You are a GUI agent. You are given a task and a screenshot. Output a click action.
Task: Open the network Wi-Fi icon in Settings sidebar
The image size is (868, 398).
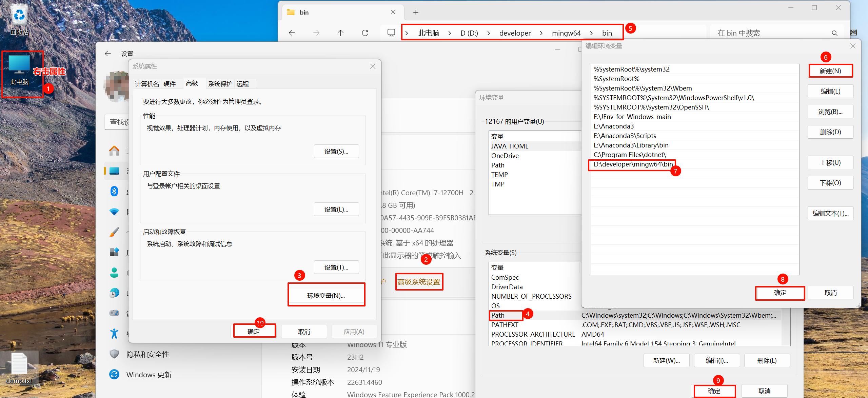(114, 212)
